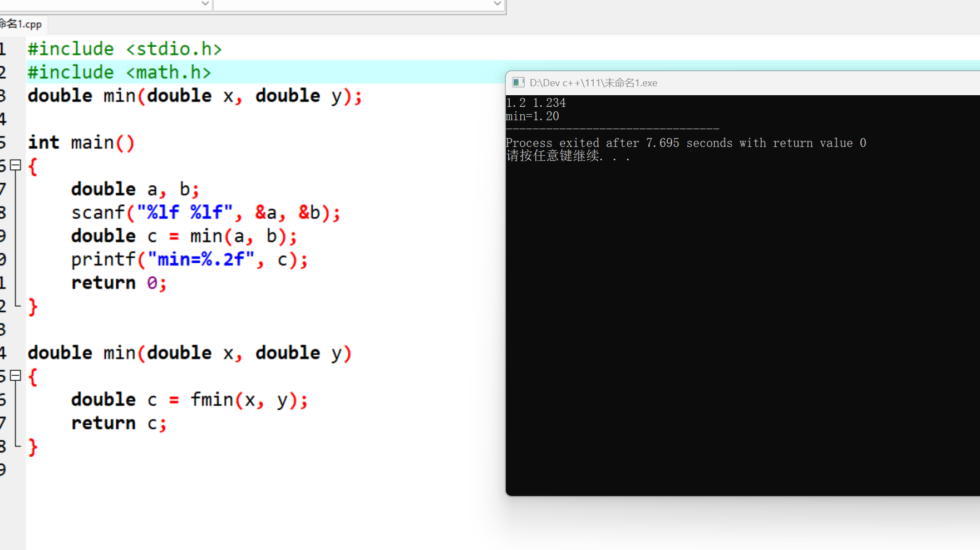Click the console input line 1.2 1.234

tap(536, 103)
